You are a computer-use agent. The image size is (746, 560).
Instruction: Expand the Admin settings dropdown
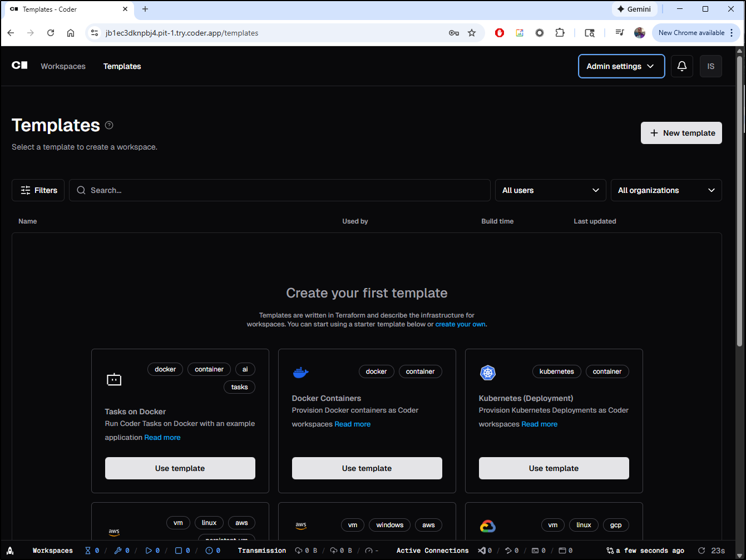tap(621, 66)
